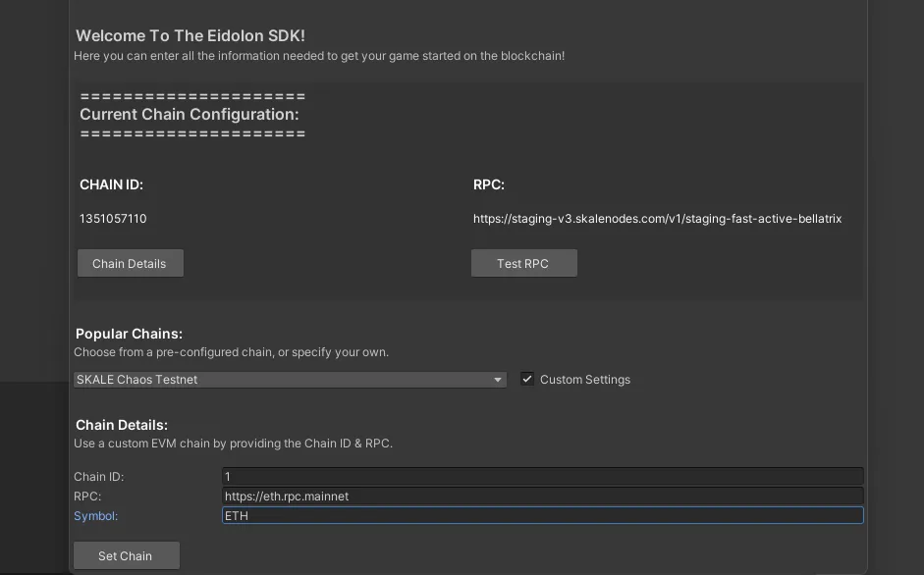Click the Symbol input field showing ETH
The width and height of the screenshot is (924, 575).
click(x=542, y=515)
